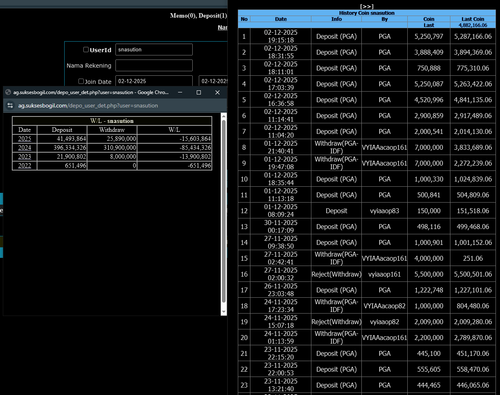Click the empty Nama Rekening field
The width and height of the screenshot is (500, 395).
point(154,65)
